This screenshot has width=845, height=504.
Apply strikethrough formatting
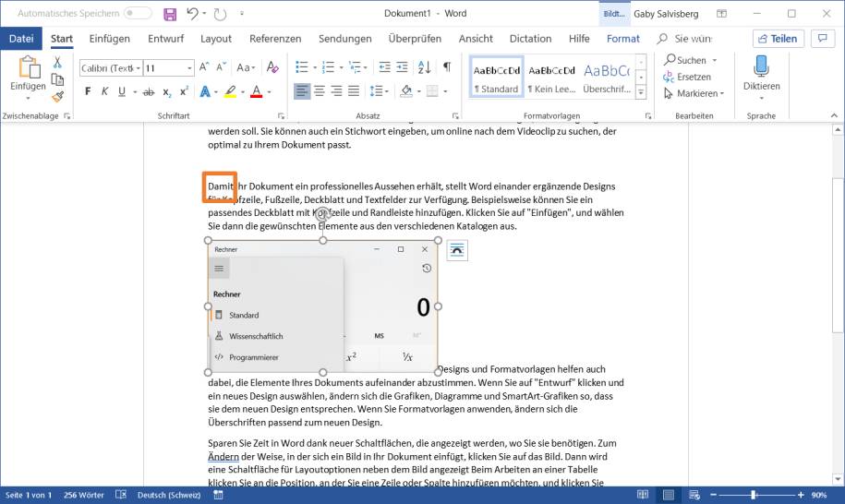pyautogui.click(x=148, y=92)
